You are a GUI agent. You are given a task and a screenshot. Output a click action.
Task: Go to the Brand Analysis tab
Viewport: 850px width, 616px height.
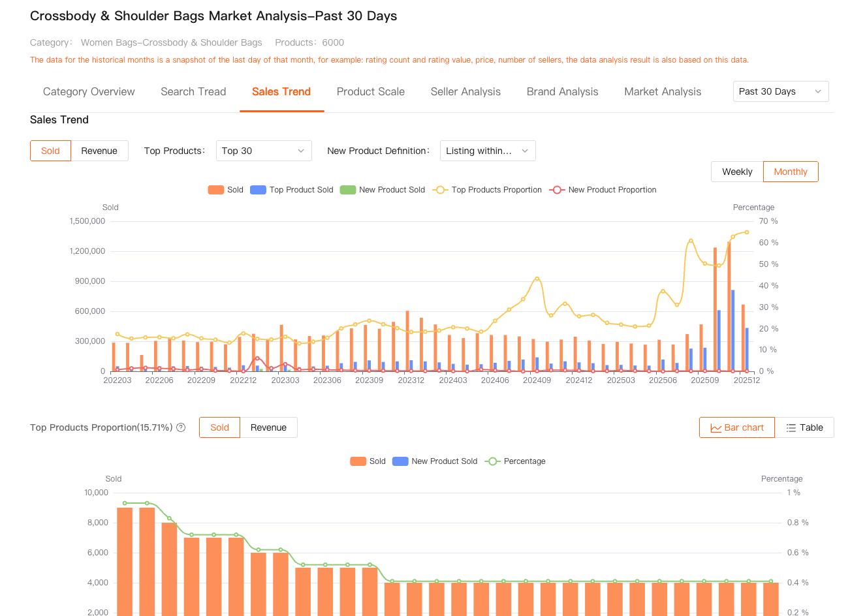pyautogui.click(x=562, y=91)
